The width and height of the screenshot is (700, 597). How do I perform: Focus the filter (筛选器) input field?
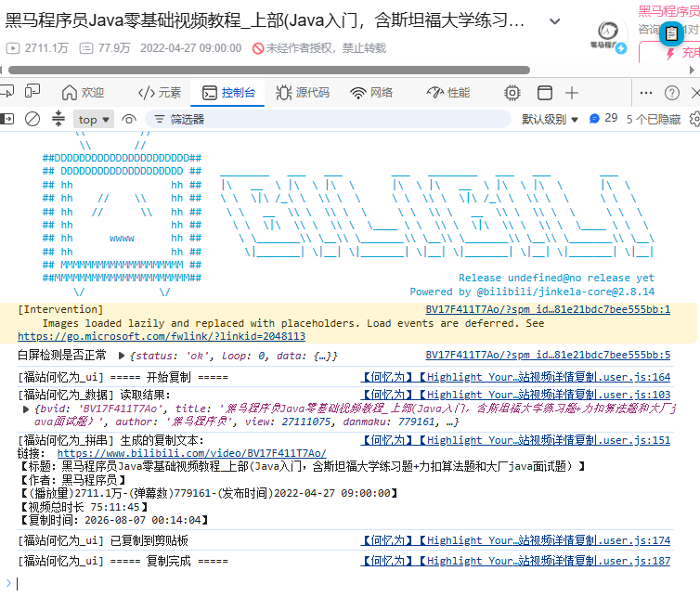328,119
